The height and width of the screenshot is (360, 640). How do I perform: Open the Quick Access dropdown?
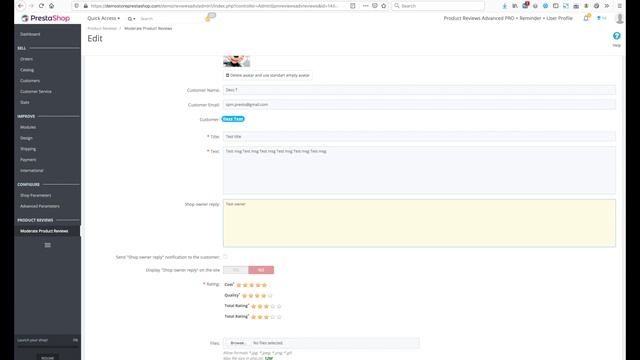104,18
